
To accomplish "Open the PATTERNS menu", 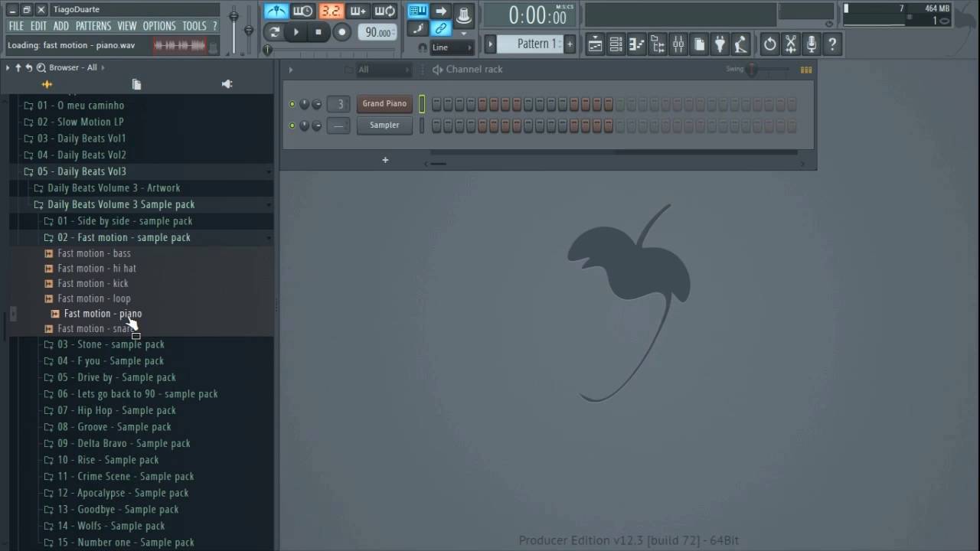I will point(93,26).
